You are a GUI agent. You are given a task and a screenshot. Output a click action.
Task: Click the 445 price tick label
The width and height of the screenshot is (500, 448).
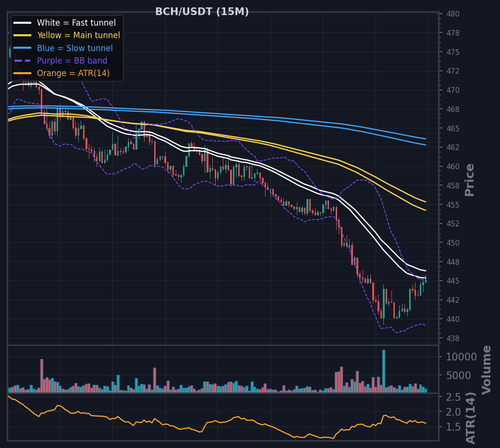(453, 281)
